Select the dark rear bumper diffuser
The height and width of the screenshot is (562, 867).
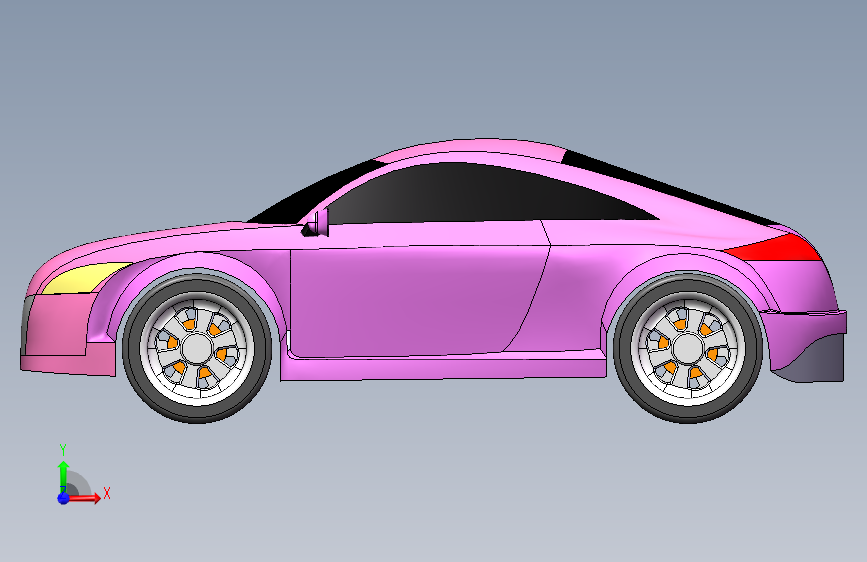[x=816, y=362]
